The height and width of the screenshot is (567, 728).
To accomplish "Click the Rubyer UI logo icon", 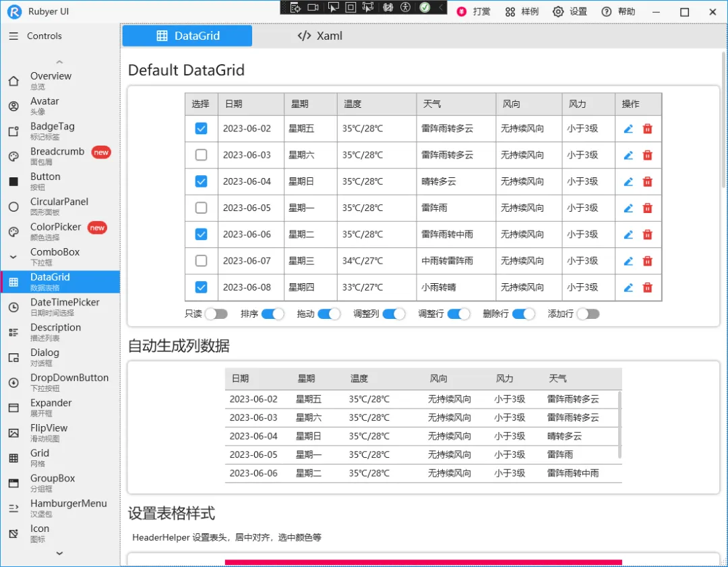I will point(13,11).
